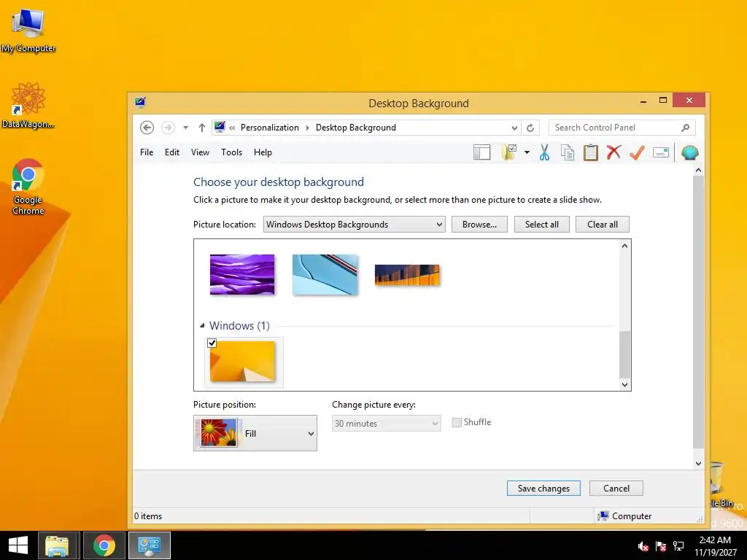Open the View menu
Image resolution: width=747 pixels, height=560 pixels.
click(200, 152)
